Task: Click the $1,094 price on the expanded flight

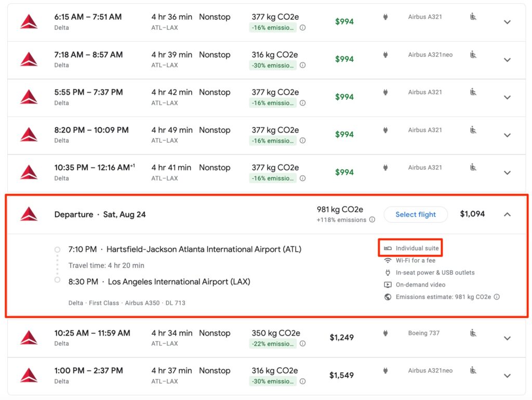Action: 472,214
